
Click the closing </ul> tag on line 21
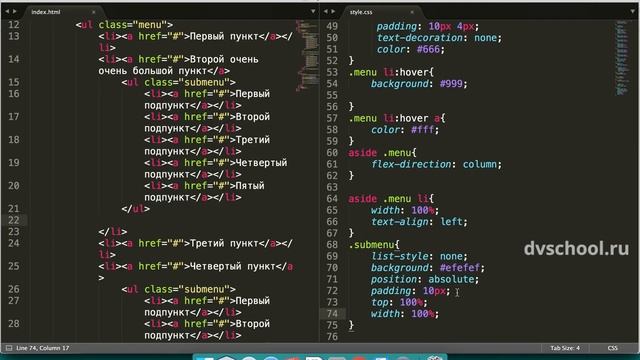[x=136, y=209]
